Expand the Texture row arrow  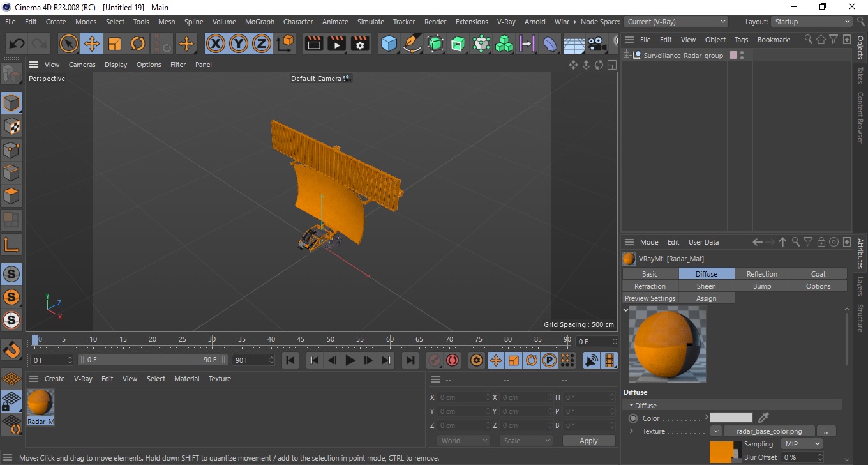(632, 431)
